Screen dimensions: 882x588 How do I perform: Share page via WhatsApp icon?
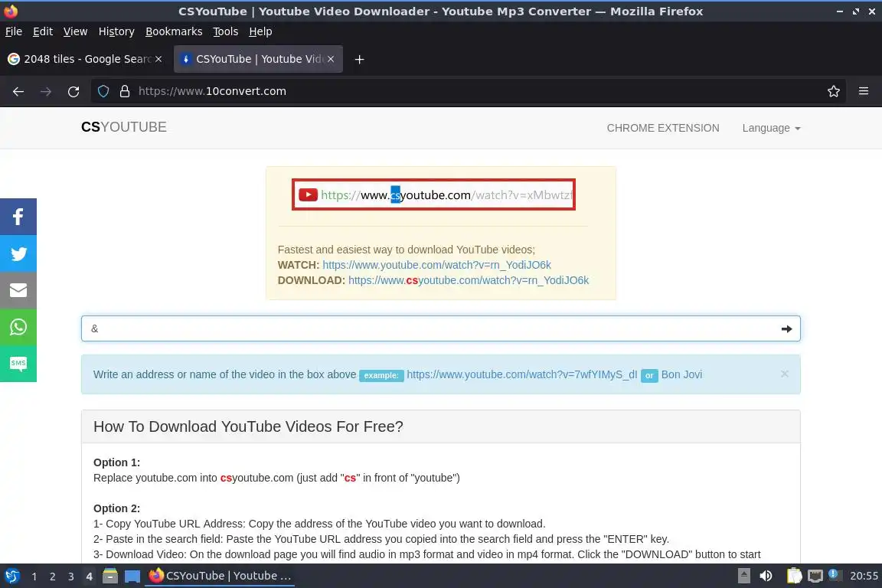point(18,327)
